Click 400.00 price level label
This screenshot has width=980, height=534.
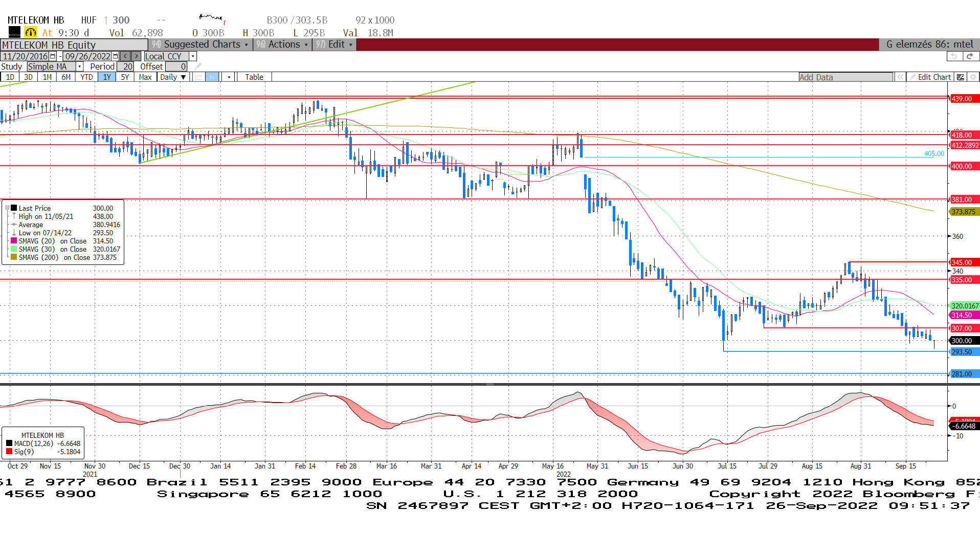point(964,166)
